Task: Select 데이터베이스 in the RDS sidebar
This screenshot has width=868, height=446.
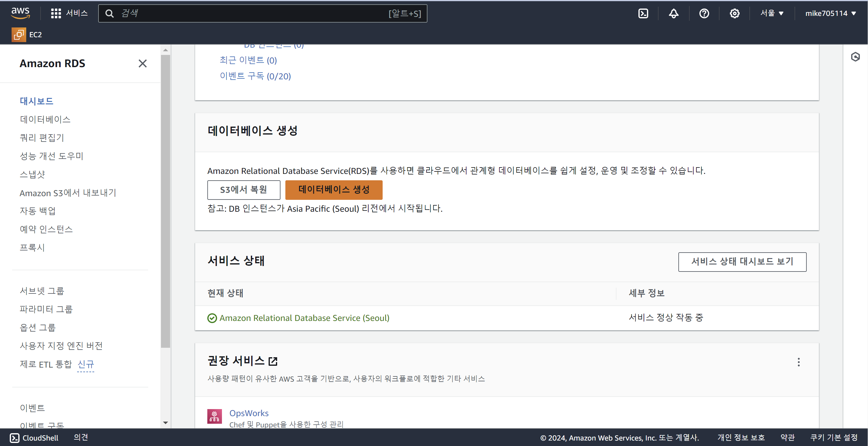Action: (45, 119)
